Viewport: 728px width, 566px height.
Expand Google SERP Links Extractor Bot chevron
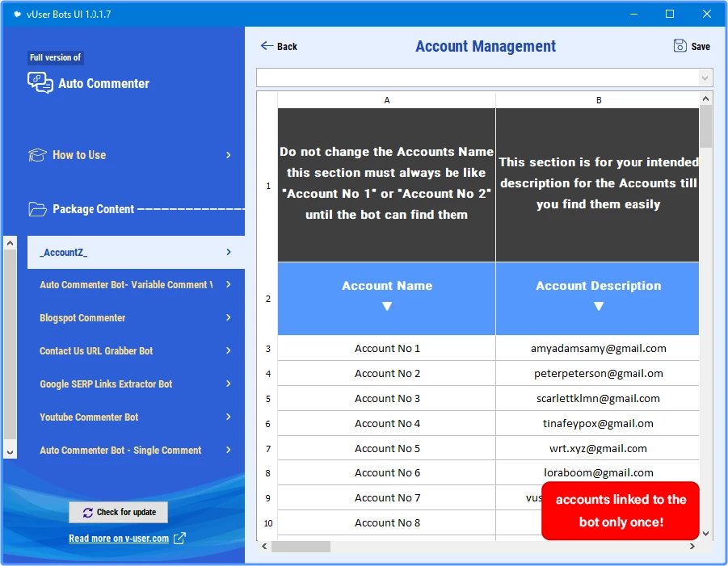pos(229,384)
